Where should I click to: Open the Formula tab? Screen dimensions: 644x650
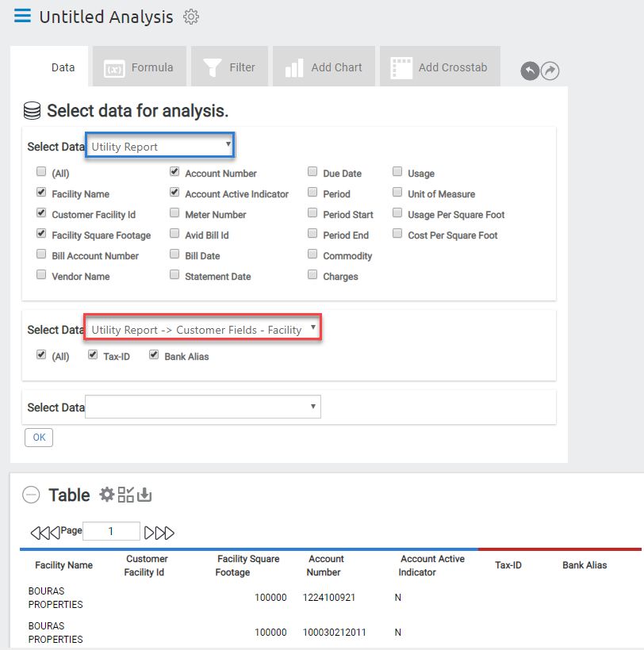(x=140, y=67)
